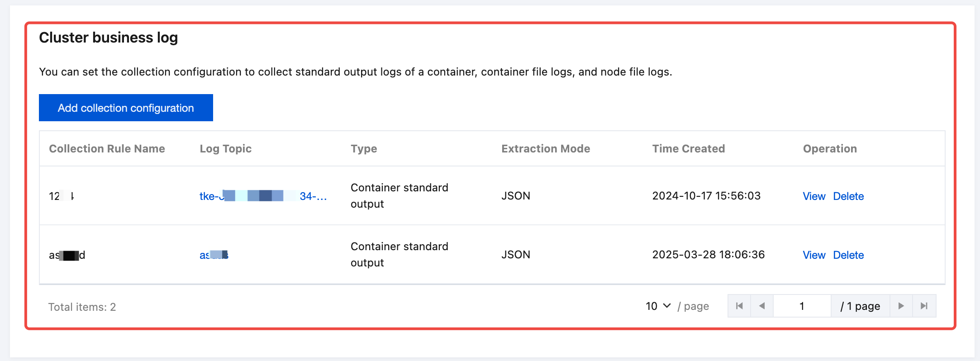Jump to the last page of results
Viewport: 980px width, 361px height.
924,306
